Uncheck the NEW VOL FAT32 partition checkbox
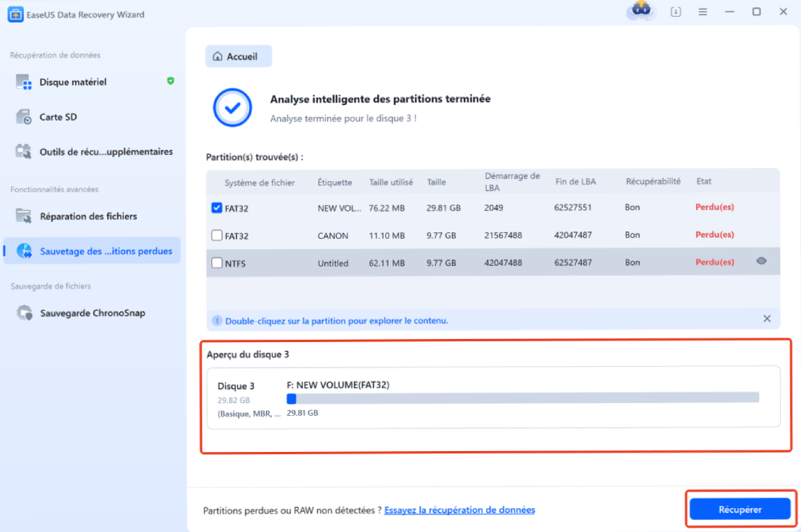Image resolution: width=801 pixels, height=532 pixels. tap(216, 208)
